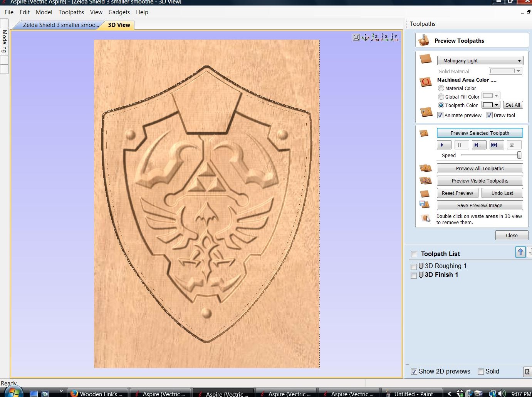Click the Preview Selected Toolpath button
The image size is (532, 397).
(x=480, y=133)
